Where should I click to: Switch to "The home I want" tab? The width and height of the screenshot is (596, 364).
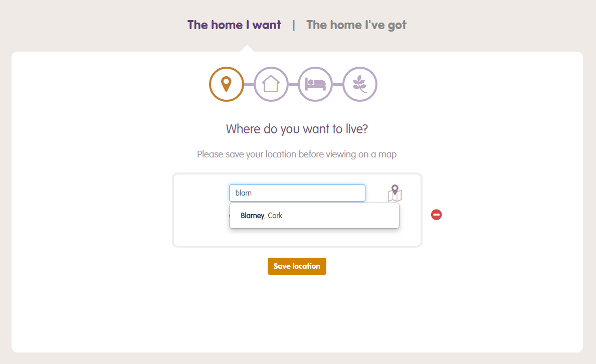pos(234,25)
